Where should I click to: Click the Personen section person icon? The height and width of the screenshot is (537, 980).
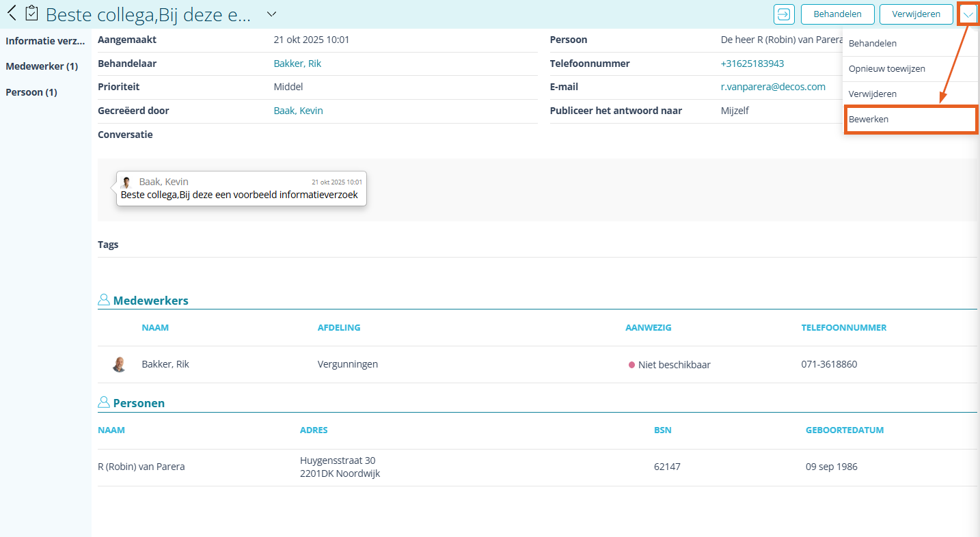click(104, 402)
